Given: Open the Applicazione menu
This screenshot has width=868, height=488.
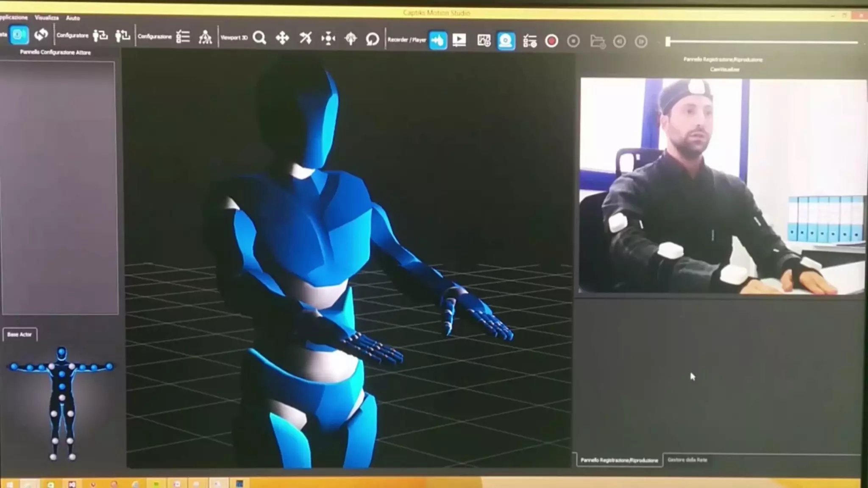Looking at the screenshot, I should coord(14,17).
